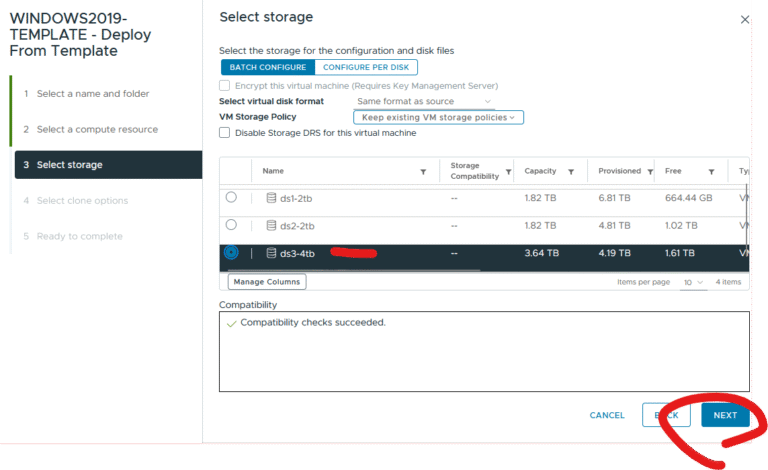768x470 pixels.
Task: Choose the ds2-2tb radio button
Action: [231, 226]
